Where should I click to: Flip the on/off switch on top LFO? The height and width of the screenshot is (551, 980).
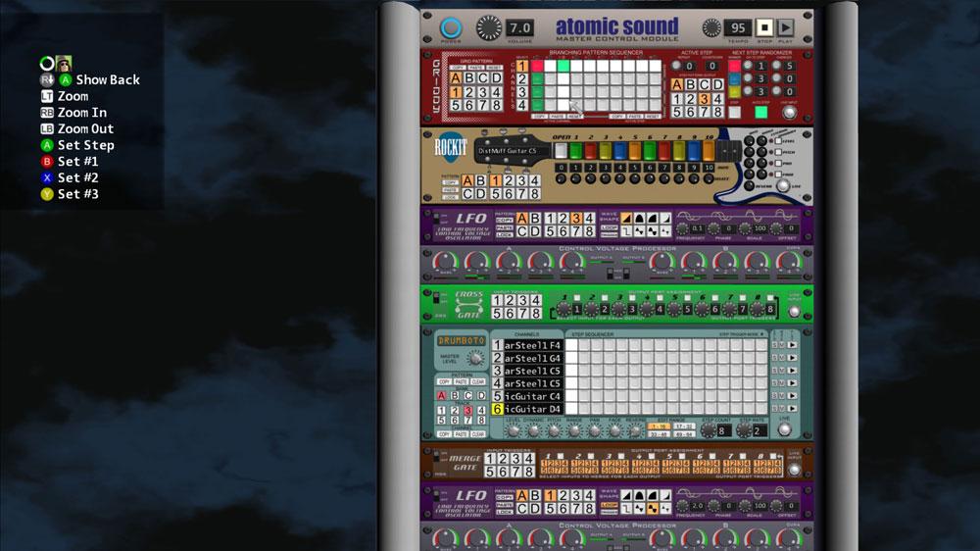(x=436, y=219)
